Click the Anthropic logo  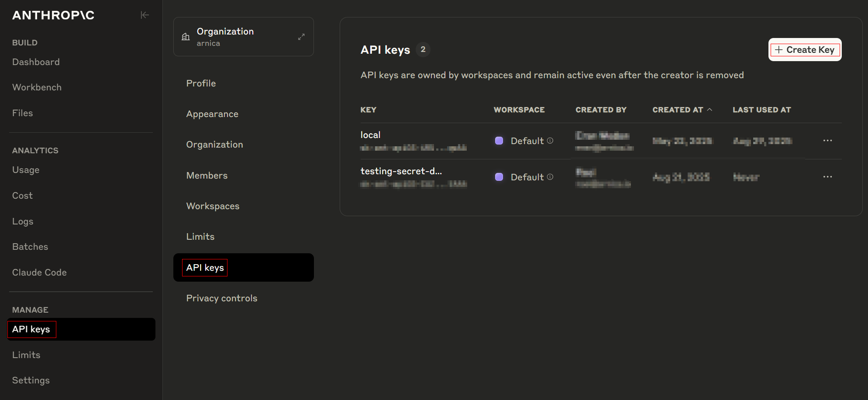click(x=53, y=15)
